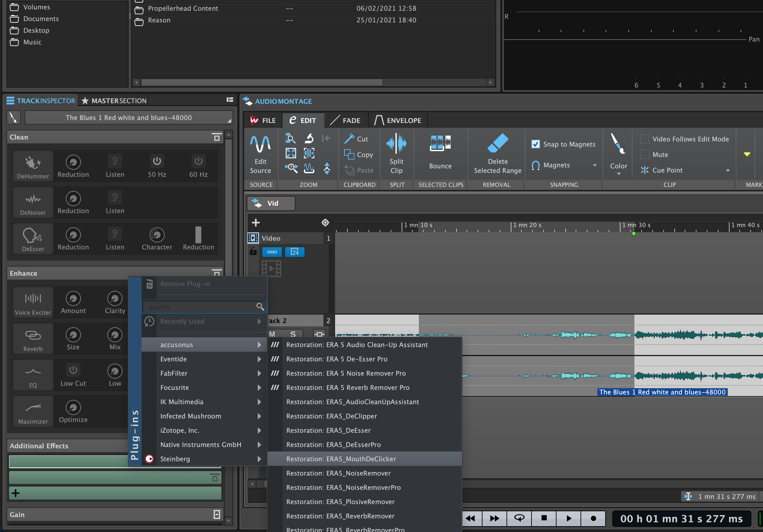Image resolution: width=763 pixels, height=532 pixels.
Task: Choose Restoration: ERA5_MouthDeClicker plug-in
Action: pyautogui.click(x=364, y=459)
